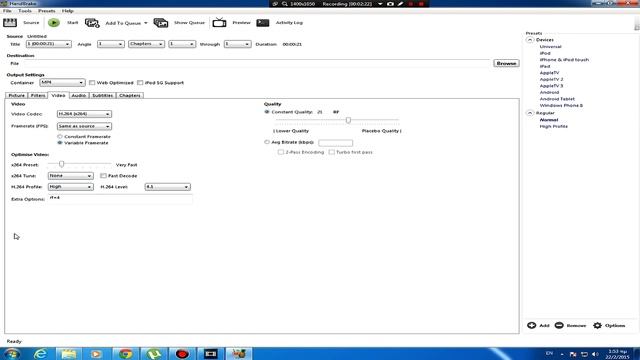640x360 pixels.
Task: Open the Tools menu
Action: (24, 11)
